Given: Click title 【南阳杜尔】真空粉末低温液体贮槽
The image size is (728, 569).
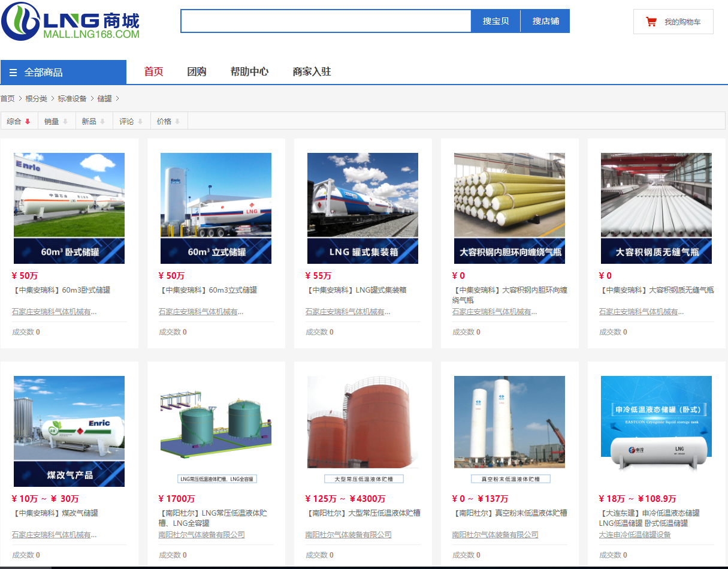Looking at the screenshot, I should [510, 513].
